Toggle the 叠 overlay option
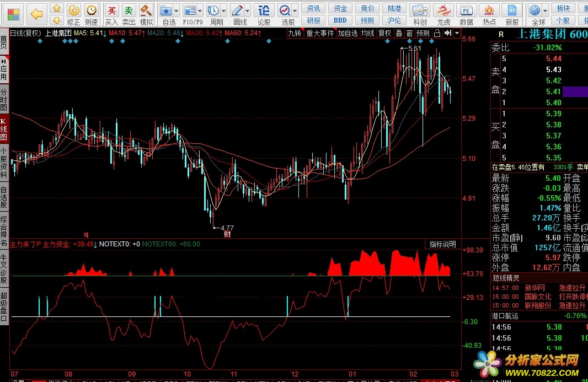Viewport: 588px width, 382px height. pos(399,34)
